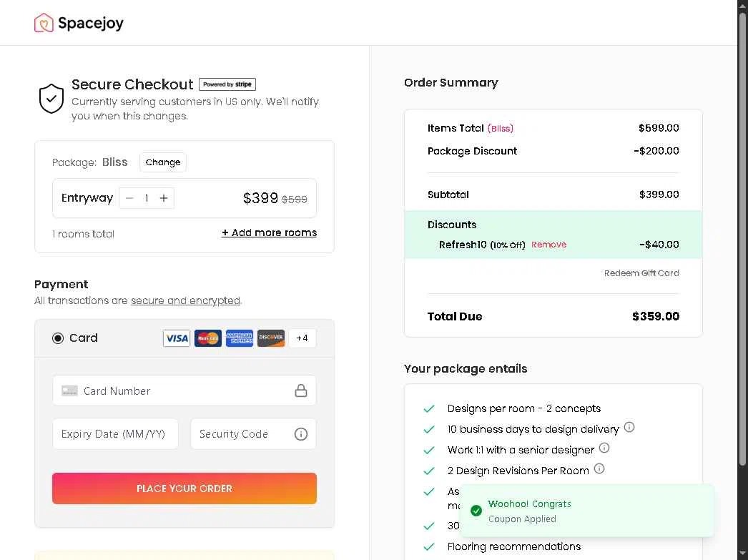Increase Entryway room quantity with plus
Image resolution: width=748 pixels, height=560 pixels.
164,198
